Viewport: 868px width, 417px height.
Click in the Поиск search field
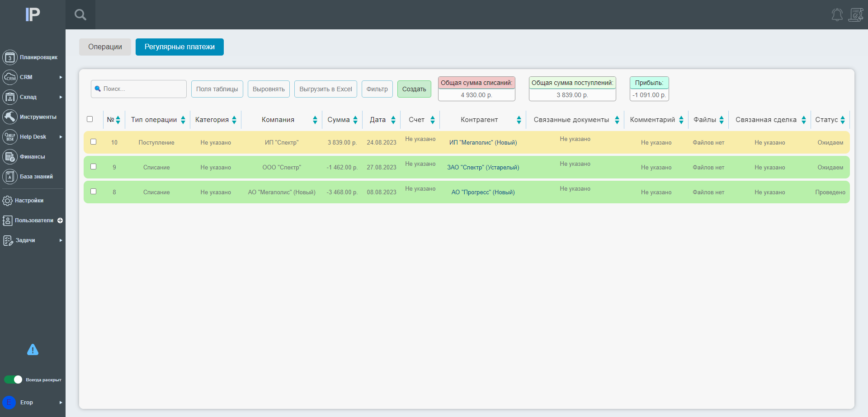(x=139, y=89)
